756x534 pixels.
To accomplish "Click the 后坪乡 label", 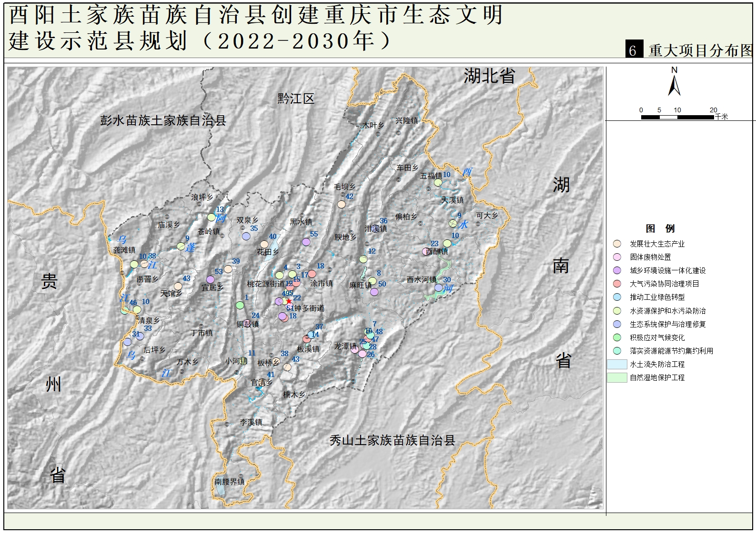I will click(154, 350).
